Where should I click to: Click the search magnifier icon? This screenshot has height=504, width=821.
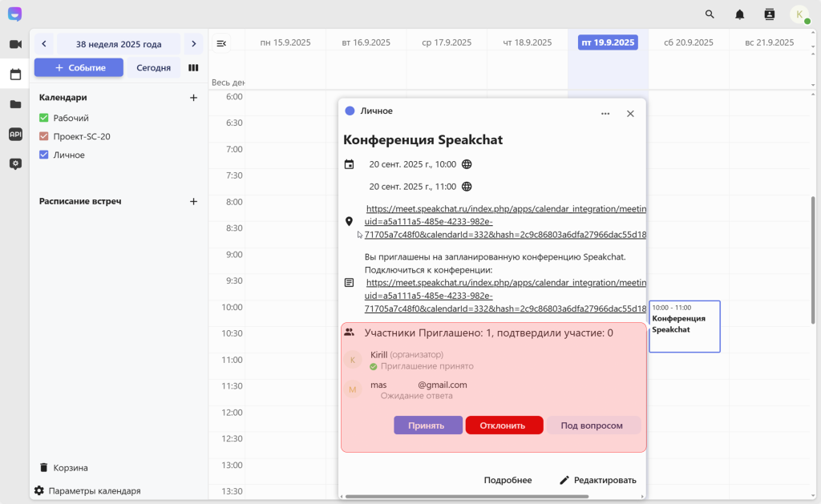[x=710, y=14]
